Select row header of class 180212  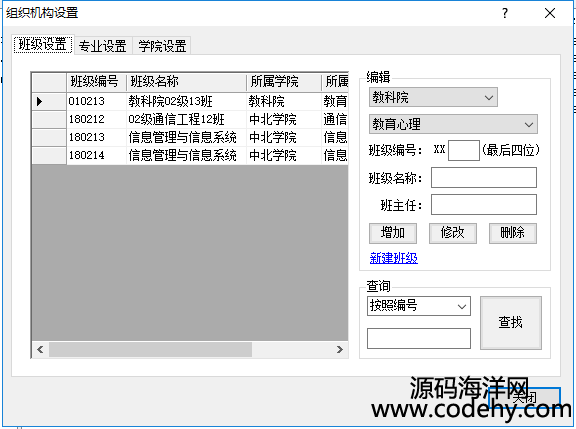(x=49, y=119)
